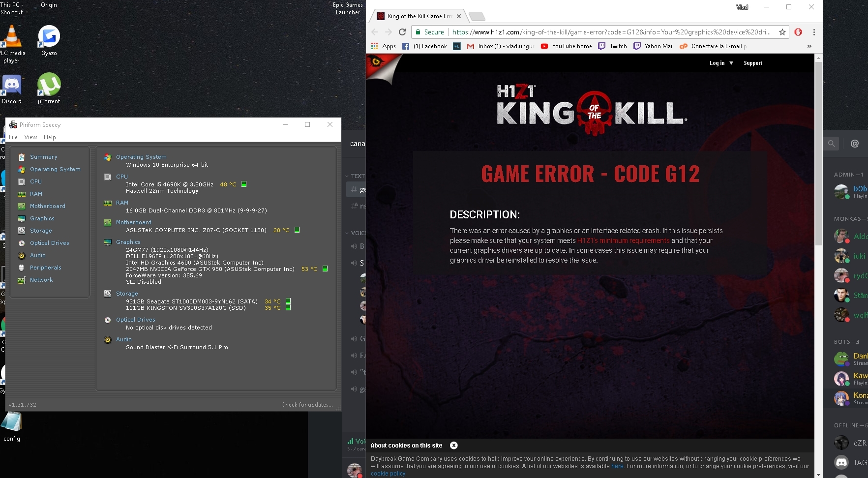Click the Chrome address bar URL

tap(611, 32)
